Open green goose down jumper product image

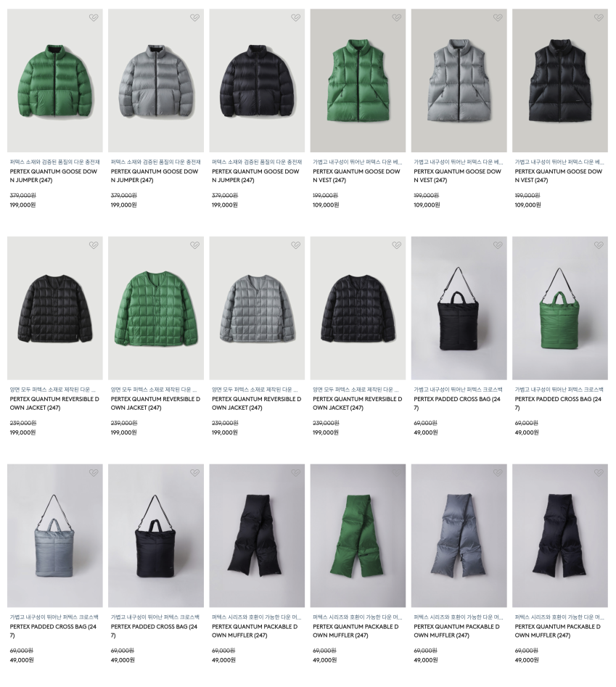click(x=54, y=81)
